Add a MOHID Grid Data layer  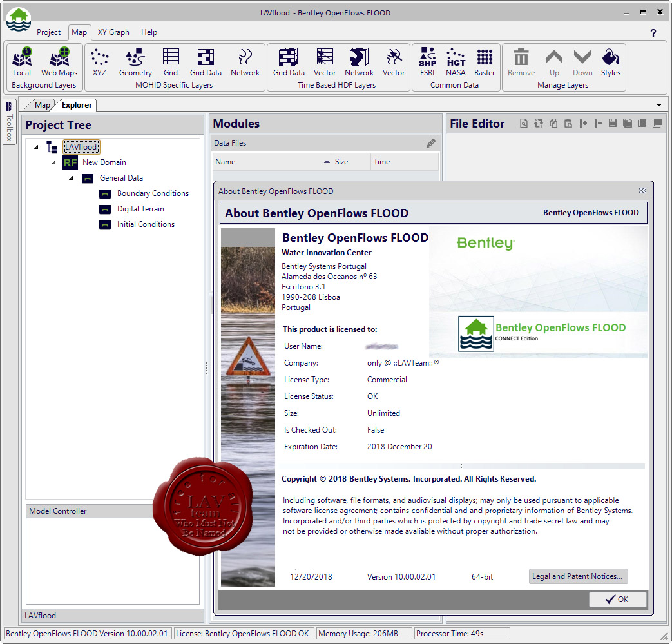(206, 62)
